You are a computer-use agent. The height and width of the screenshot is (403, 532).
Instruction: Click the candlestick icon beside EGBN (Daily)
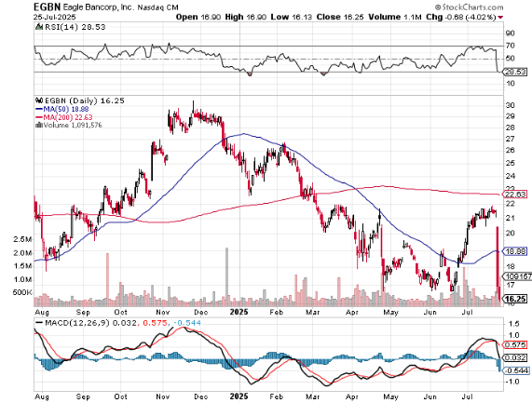pyautogui.click(x=39, y=101)
